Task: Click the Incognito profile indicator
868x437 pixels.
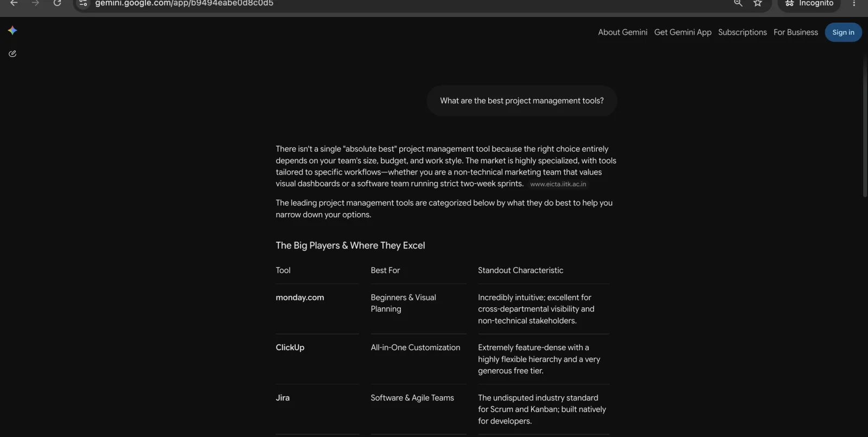Action: 809,4
